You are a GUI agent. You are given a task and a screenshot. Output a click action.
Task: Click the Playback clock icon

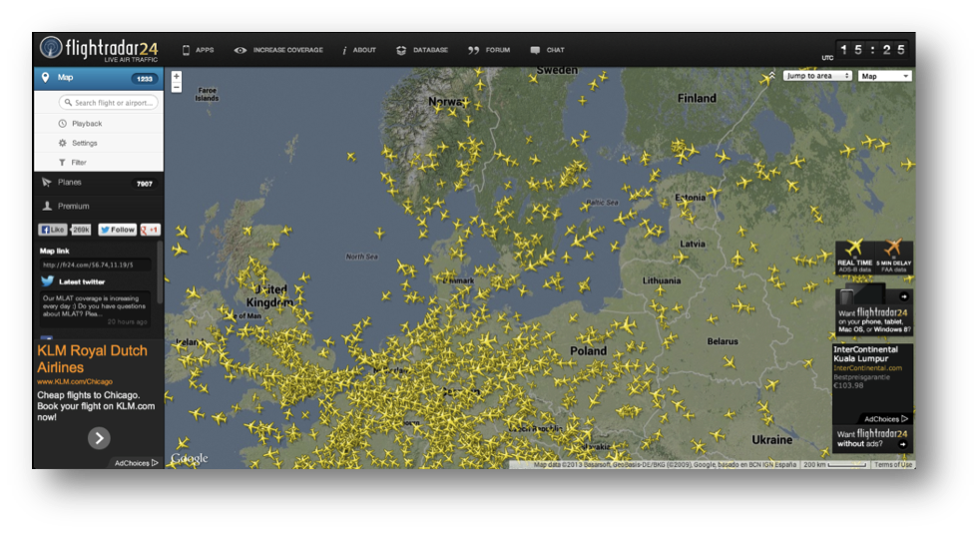tap(63, 124)
